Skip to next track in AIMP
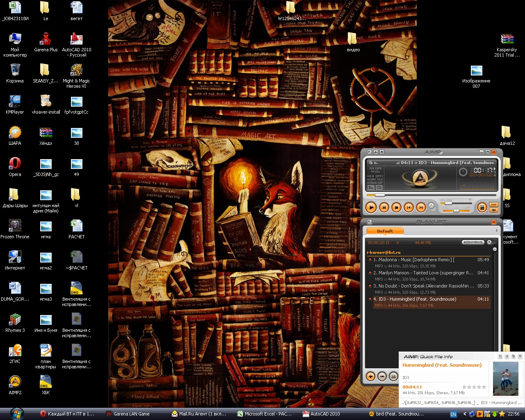Viewport: 525px width, 420px height. (421, 208)
